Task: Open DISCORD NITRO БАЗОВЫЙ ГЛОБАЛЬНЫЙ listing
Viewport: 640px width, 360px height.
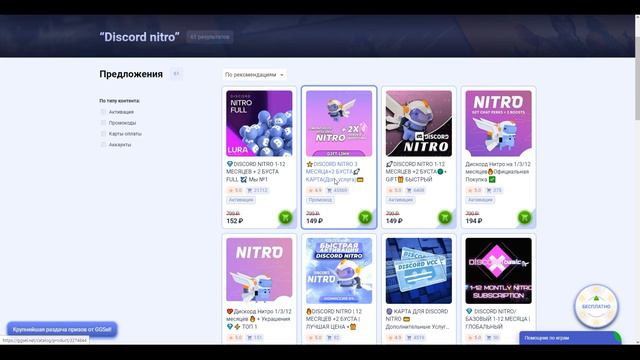Action: 498,319
